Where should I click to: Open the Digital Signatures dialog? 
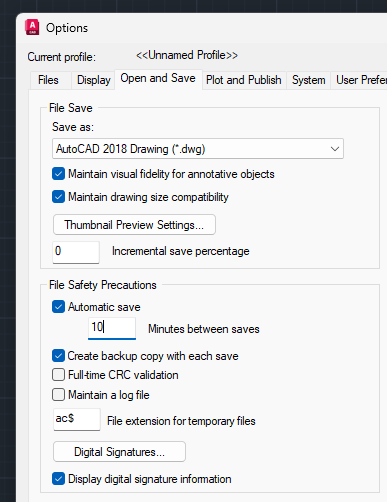click(119, 452)
